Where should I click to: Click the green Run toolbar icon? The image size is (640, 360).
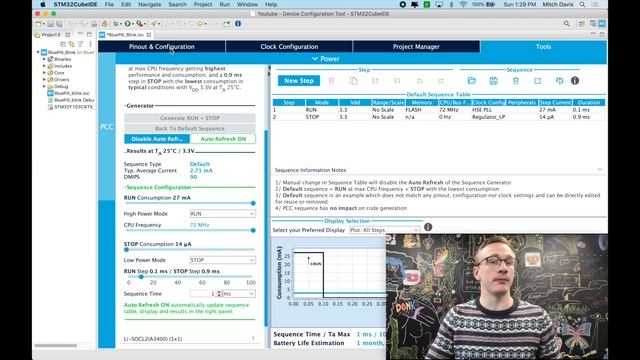tap(128, 24)
